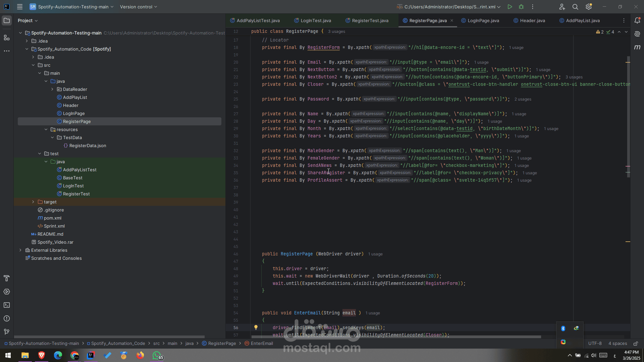This screenshot has width=644, height=362.
Task: Click the editor horizontal scrollbar
Action: coord(396,337)
